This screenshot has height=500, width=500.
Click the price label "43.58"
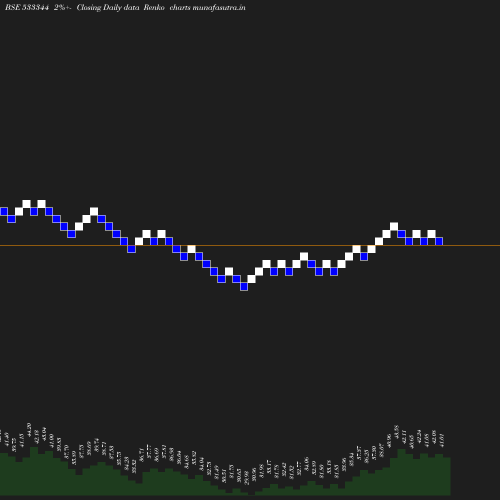[397, 432]
